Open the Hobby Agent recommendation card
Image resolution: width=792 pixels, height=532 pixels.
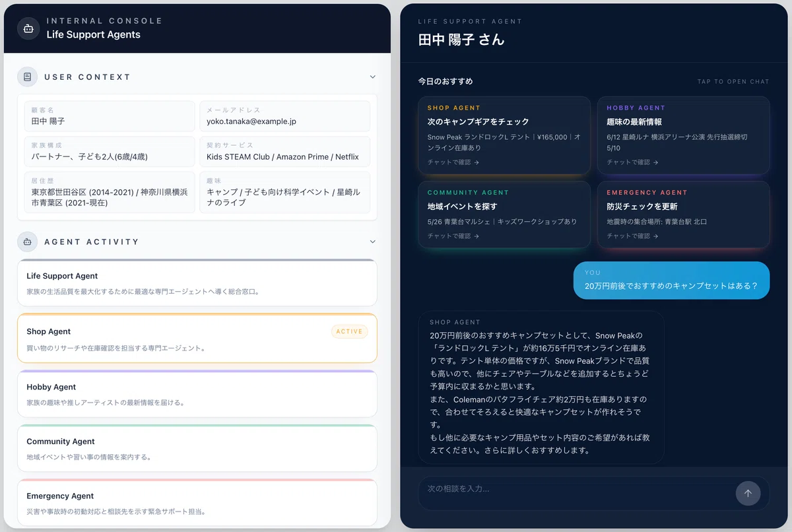coord(684,135)
